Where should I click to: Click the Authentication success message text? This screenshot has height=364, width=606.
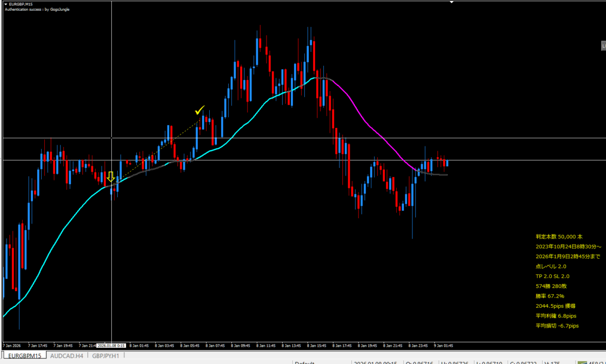(x=37, y=9)
